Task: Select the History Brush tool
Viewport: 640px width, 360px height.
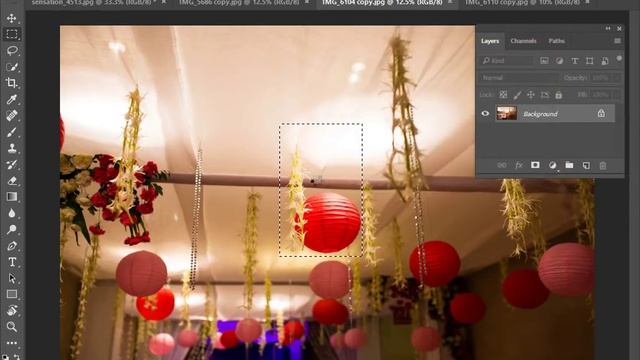Action: coord(11,164)
